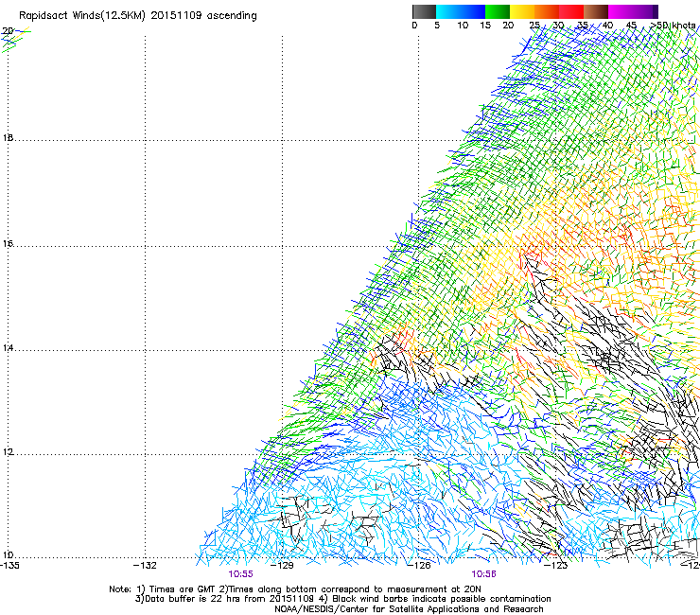The height and width of the screenshot is (615, 700).
Task: Click the green 15-20 knots legend segment
Action: point(498,11)
